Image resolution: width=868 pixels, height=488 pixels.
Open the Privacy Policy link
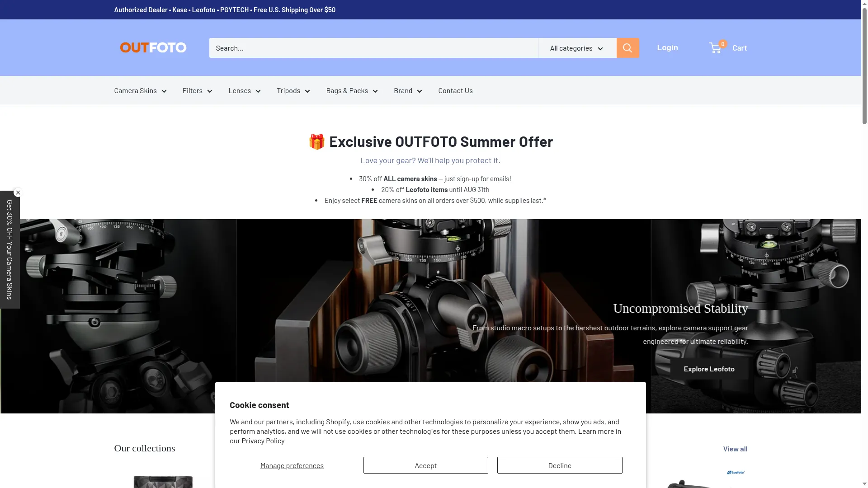pyautogui.click(x=263, y=441)
